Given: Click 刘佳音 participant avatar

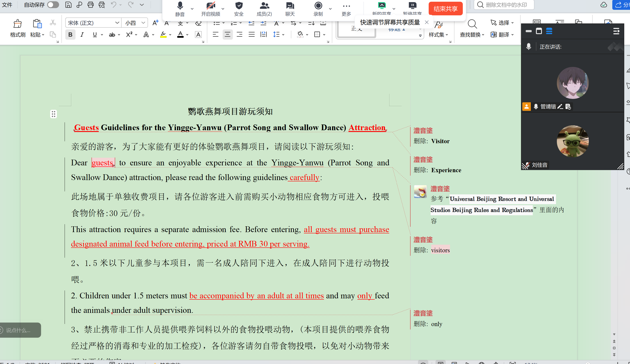Looking at the screenshot, I should pyautogui.click(x=572, y=141).
